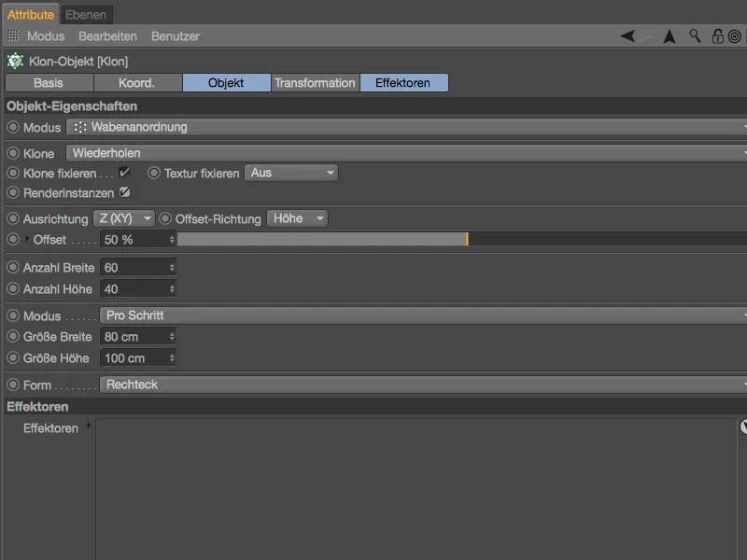Click the Größe Höhe stepper arrows
Screen dimensions: 747x560
[x=172, y=358]
